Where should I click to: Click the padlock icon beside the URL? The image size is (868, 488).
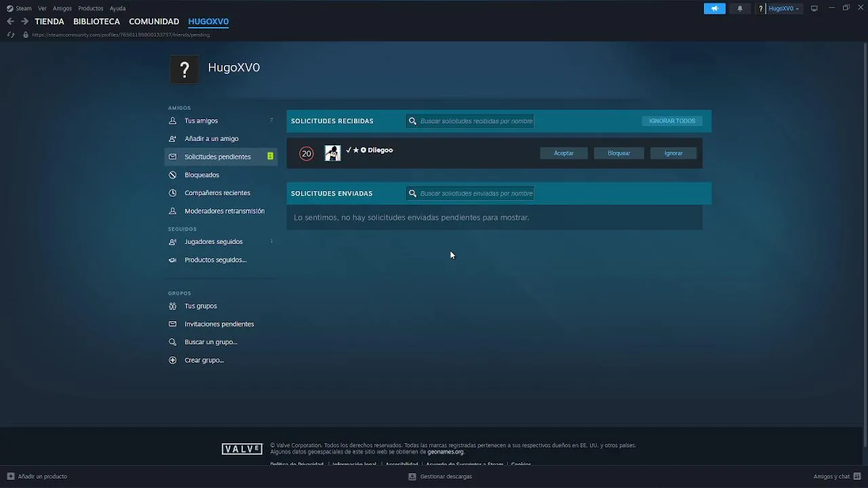click(x=26, y=35)
